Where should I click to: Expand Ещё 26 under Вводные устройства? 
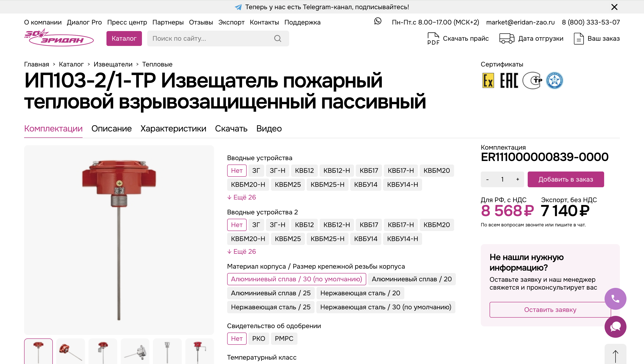point(242,197)
